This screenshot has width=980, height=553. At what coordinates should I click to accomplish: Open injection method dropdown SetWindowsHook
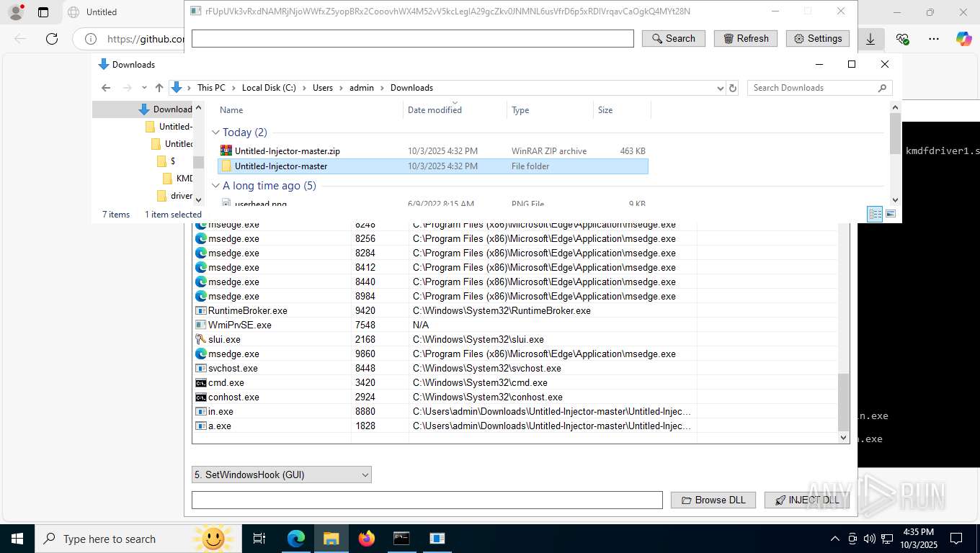pyautogui.click(x=282, y=475)
